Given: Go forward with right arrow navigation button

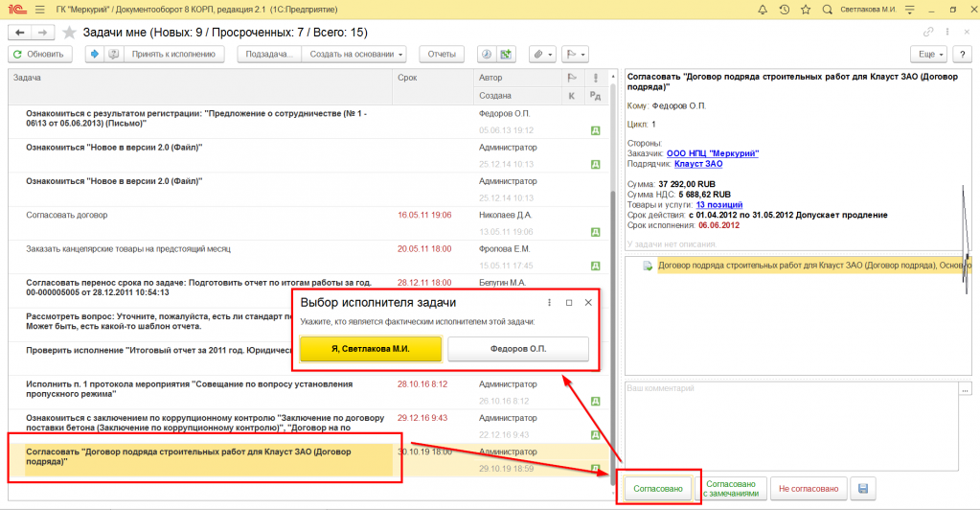Looking at the screenshot, I should (42, 33).
